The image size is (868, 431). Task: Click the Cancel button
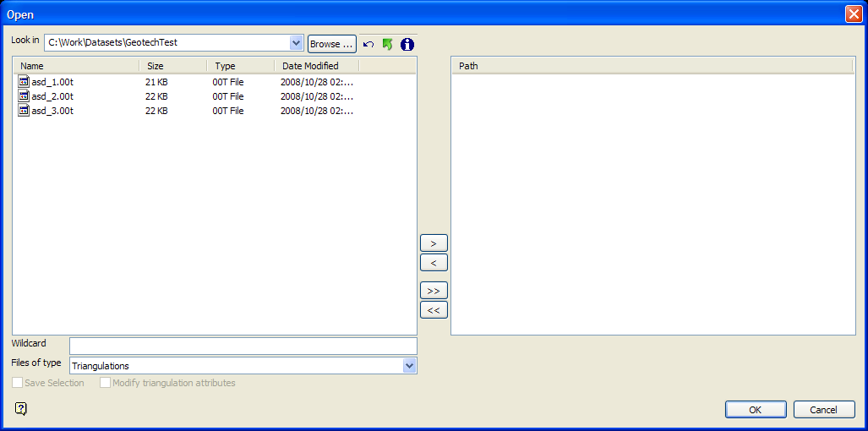pos(824,409)
